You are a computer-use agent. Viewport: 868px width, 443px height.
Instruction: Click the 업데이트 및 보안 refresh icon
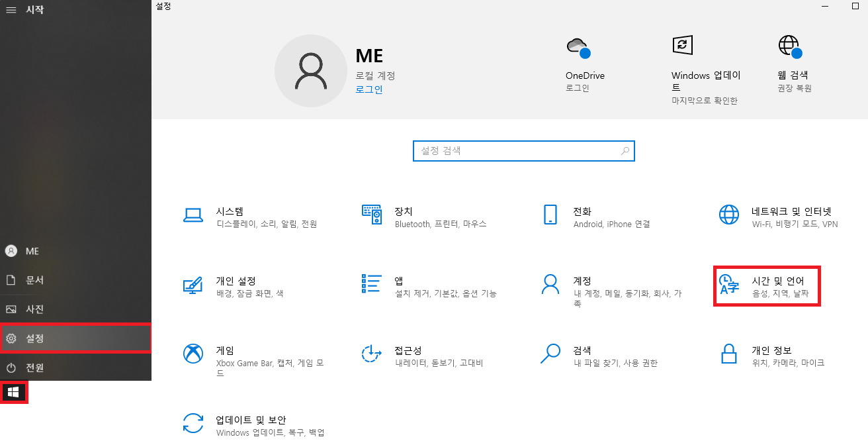click(x=193, y=423)
